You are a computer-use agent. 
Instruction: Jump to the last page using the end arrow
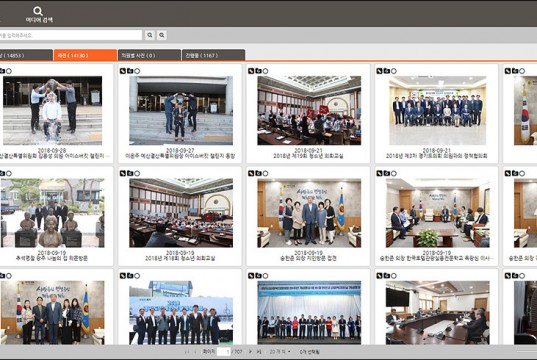point(259,352)
